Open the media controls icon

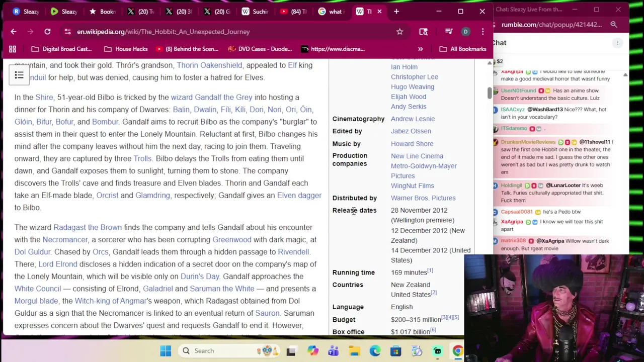tap(449, 32)
